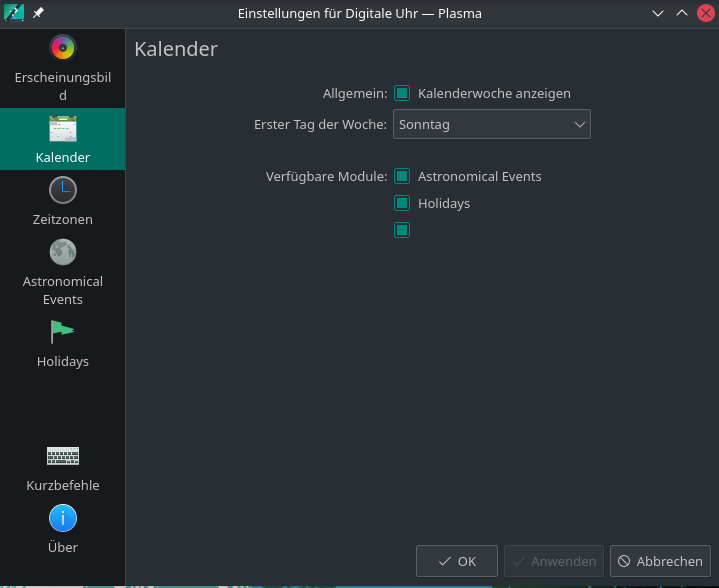Open the Über info icon
Image resolution: width=719 pixels, height=588 pixels.
point(63,518)
